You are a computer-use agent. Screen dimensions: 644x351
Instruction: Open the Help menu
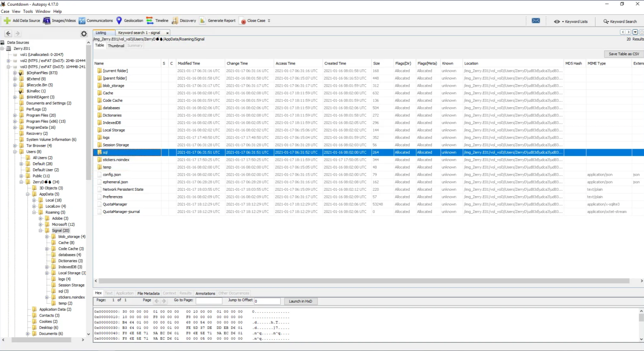coord(58,11)
